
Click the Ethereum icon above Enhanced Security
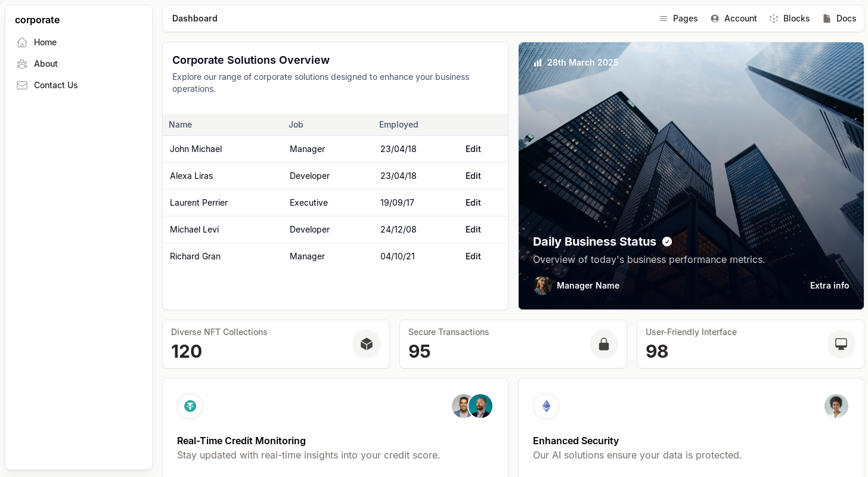click(x=546, y=406)
